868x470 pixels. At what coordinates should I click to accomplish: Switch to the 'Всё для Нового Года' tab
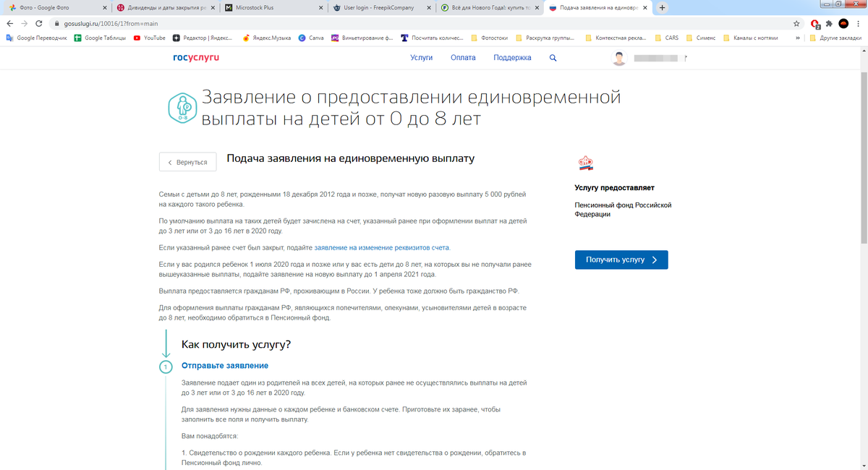coord(481,7)
